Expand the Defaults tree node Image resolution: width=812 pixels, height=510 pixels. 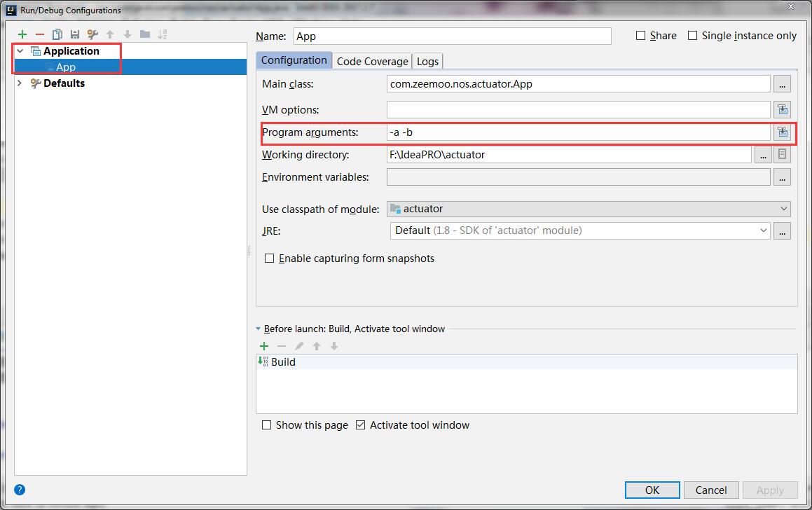[20, 83]
